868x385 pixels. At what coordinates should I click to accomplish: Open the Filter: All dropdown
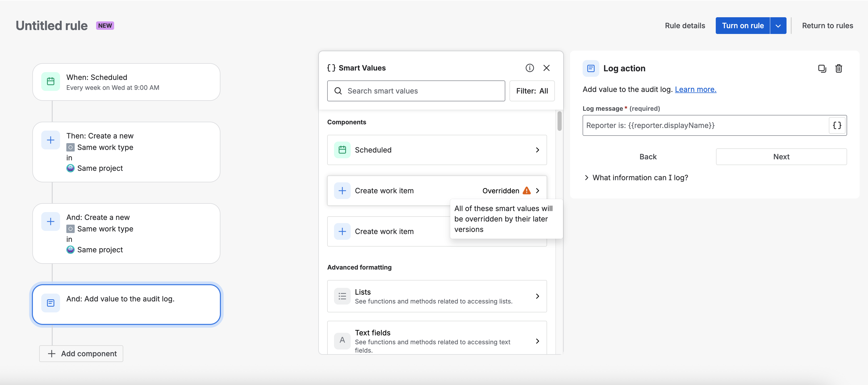click(532, 91)
